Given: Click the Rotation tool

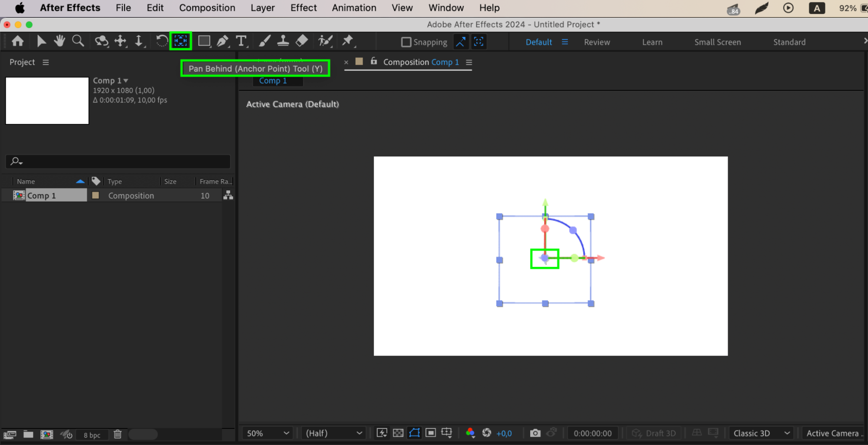Looking at the screenshot, I should pos(162,41).
